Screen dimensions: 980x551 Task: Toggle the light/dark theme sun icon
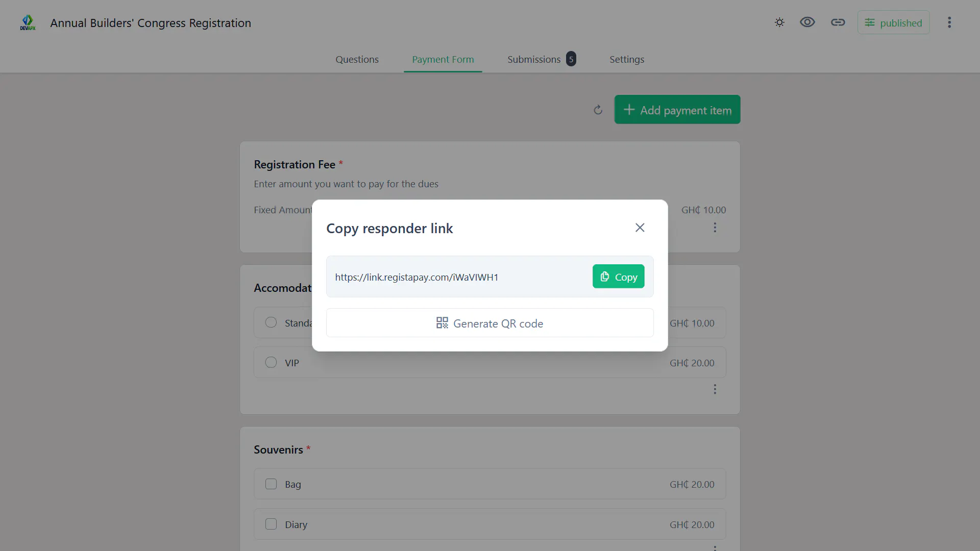click(779, 22)
